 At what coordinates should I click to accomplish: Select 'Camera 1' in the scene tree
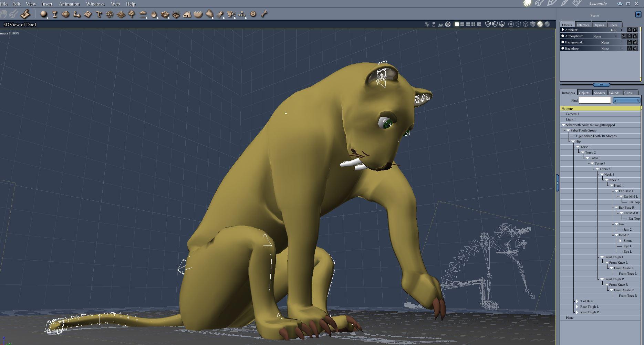pyautogui.click(x=572, y=114)
